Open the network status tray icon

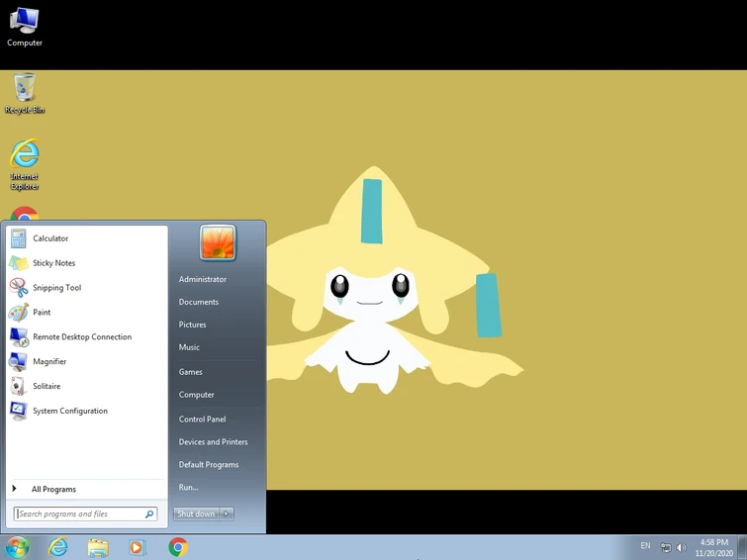click(x=666, y=547)
